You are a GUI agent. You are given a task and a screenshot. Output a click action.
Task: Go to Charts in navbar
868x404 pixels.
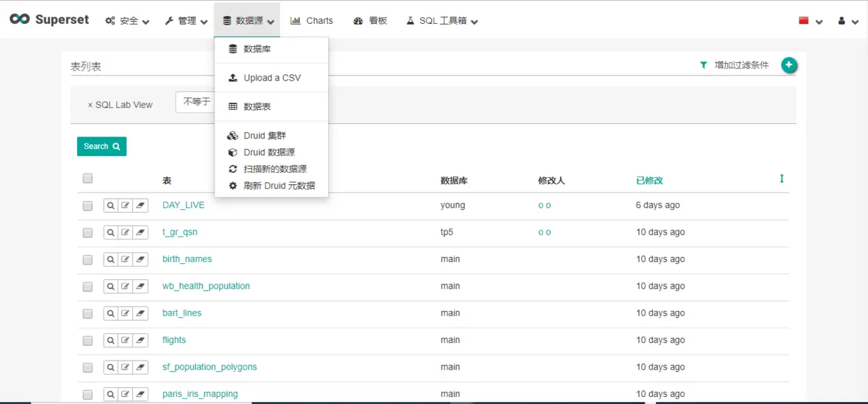311,21
